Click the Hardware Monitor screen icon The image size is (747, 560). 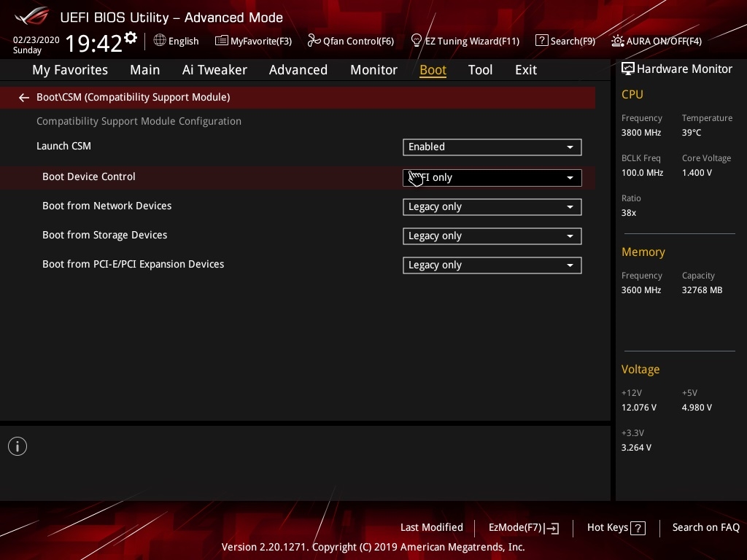(x=628, y=69)
